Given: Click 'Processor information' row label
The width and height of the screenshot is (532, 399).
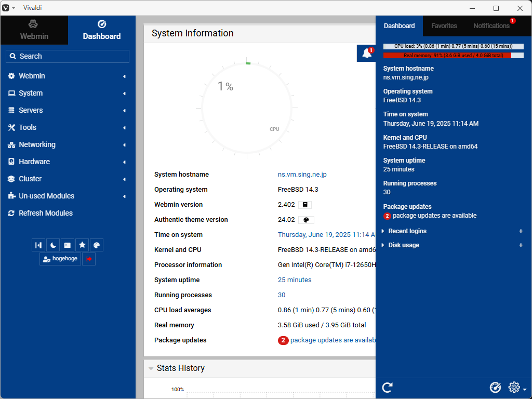Looking at the screenshot, I should click(188, 265).
